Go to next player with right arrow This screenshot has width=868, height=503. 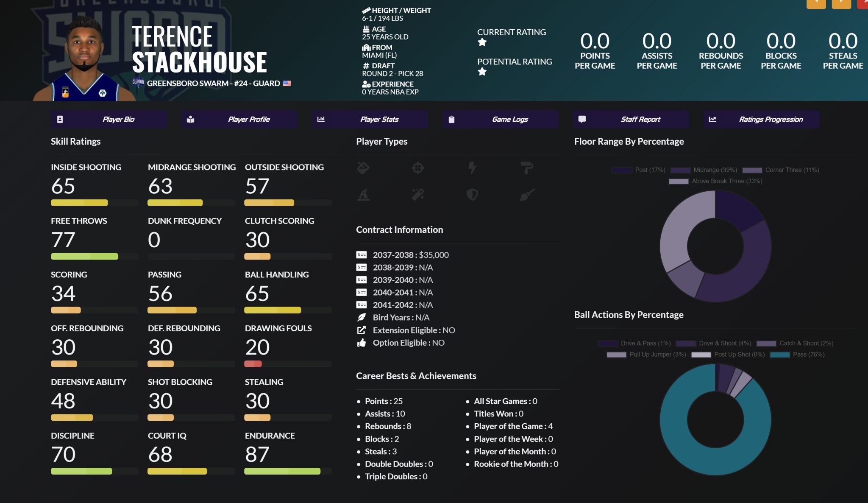pos(841,3)
